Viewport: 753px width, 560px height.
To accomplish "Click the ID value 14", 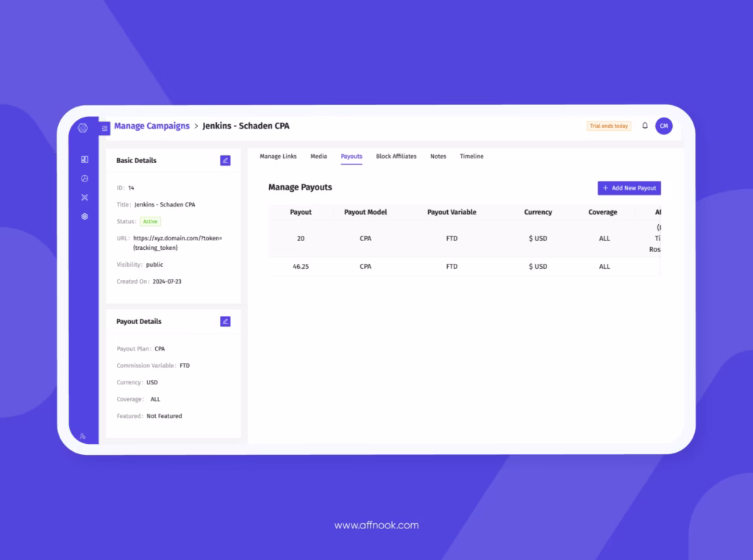I will point(131,187).
